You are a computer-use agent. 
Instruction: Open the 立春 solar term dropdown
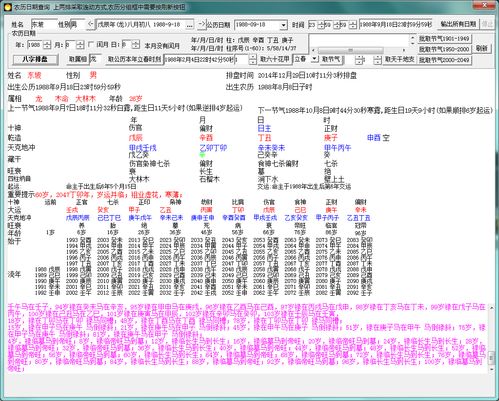pyautogui.click(x=314, y=59)
